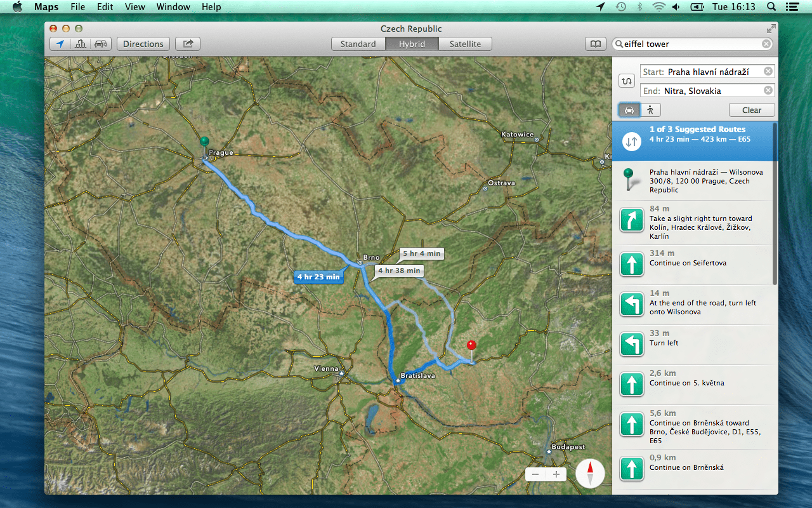Image resolution: width=812 pixels, height=508 pixels.
Task: Open the Help menu
Action: [211, 7]
